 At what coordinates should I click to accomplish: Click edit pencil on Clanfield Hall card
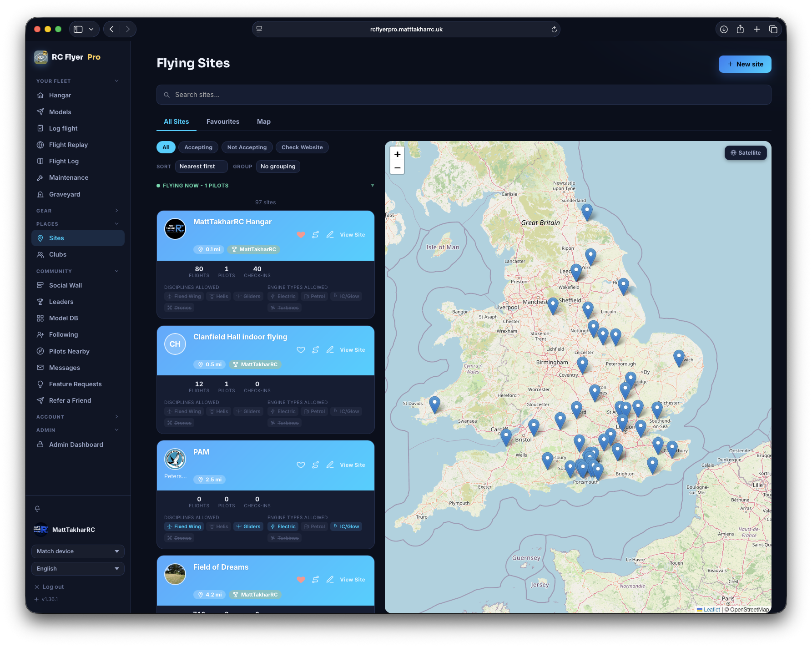coord(330,350)
